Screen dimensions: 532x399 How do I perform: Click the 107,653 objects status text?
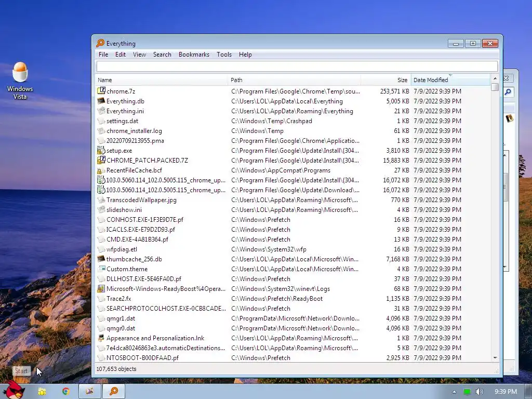pos(116,369)
